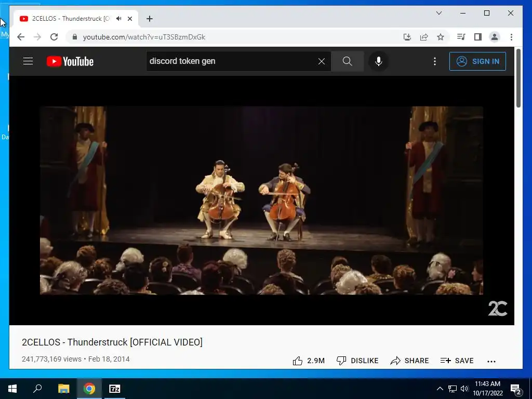Close the 2CELLOS Thunderstruck tab

coord(129,19)
